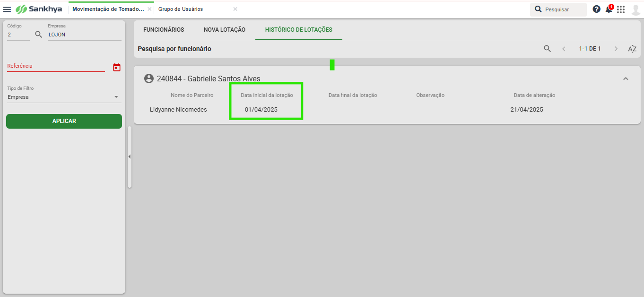Switch to the Funcionários tab
Image resolution: width=644 pixels, height=297 pixels.
[x=164, y=30]
